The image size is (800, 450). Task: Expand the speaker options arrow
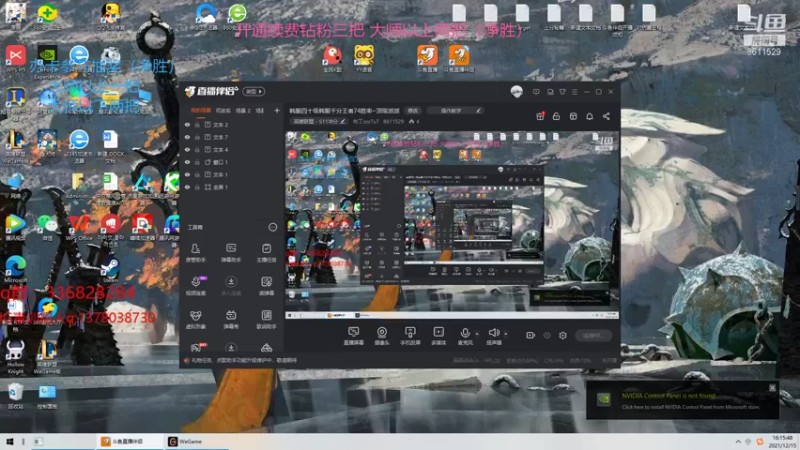coord(506,334)
